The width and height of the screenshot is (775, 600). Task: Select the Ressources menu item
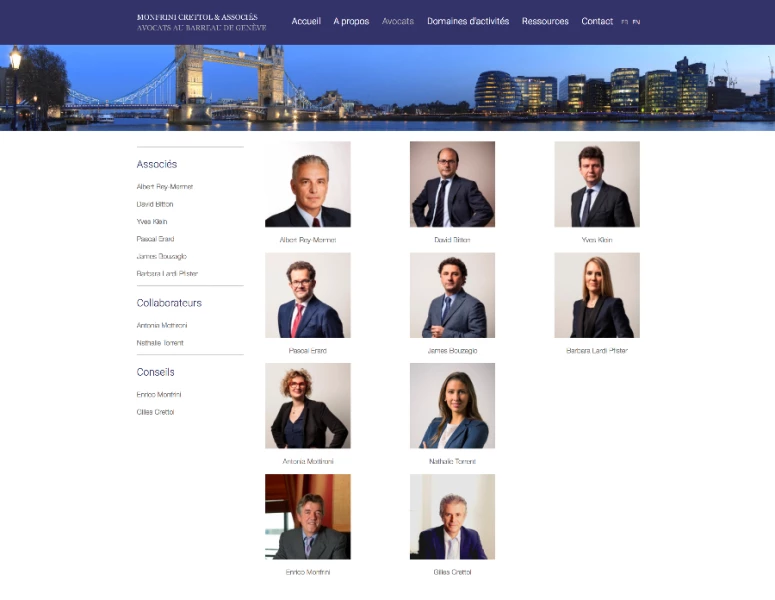(x=545, y=21)
